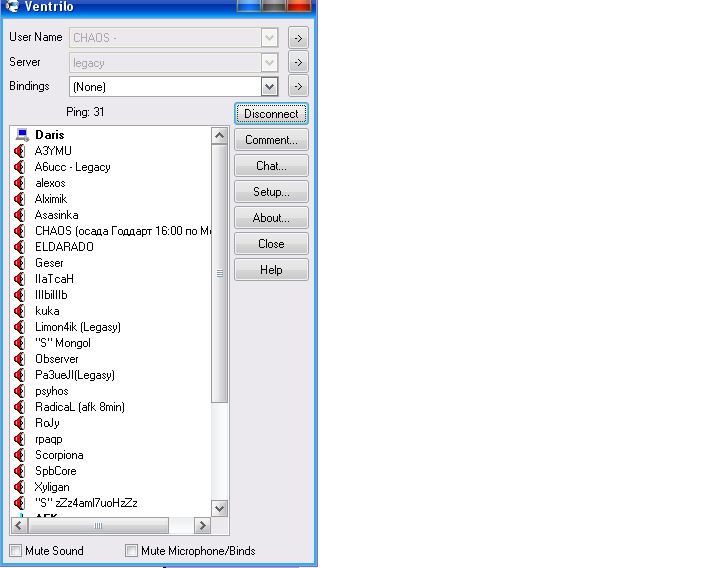Click the arrow button next to Bindings
Screen dimensions: 720x568
click(x=298, y=86)
